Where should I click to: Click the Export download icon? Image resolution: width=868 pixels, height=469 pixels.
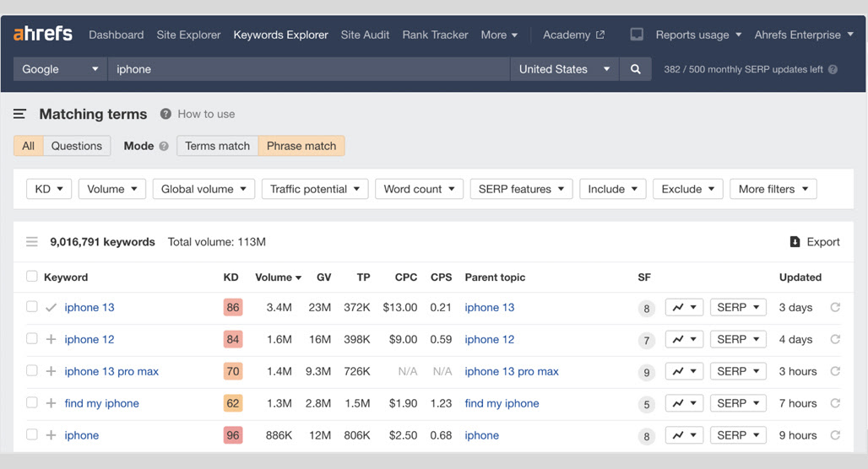795,242
